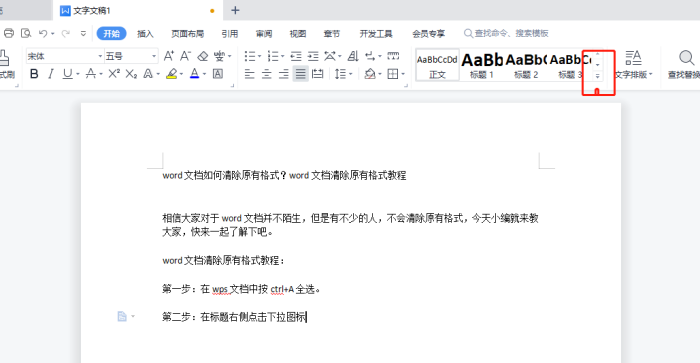
Task: Center align the paragraph
Action: [x=267, y=74]
